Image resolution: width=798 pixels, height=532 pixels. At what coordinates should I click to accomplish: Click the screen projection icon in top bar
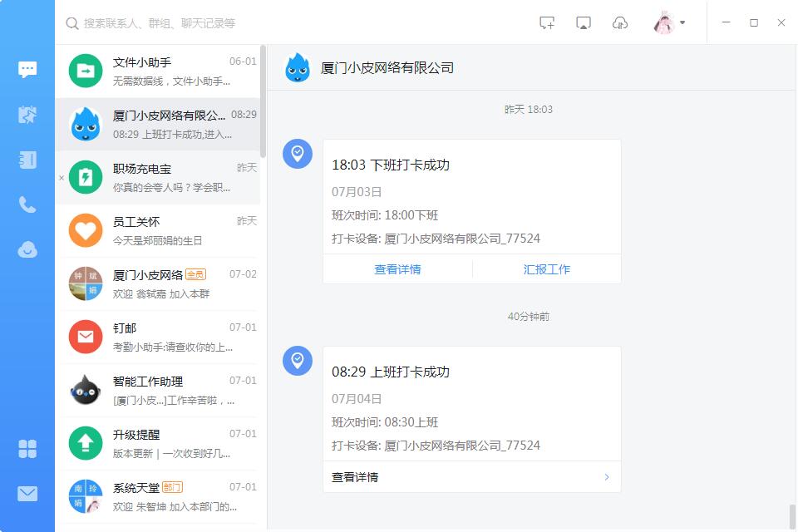(x=584, y=23)
